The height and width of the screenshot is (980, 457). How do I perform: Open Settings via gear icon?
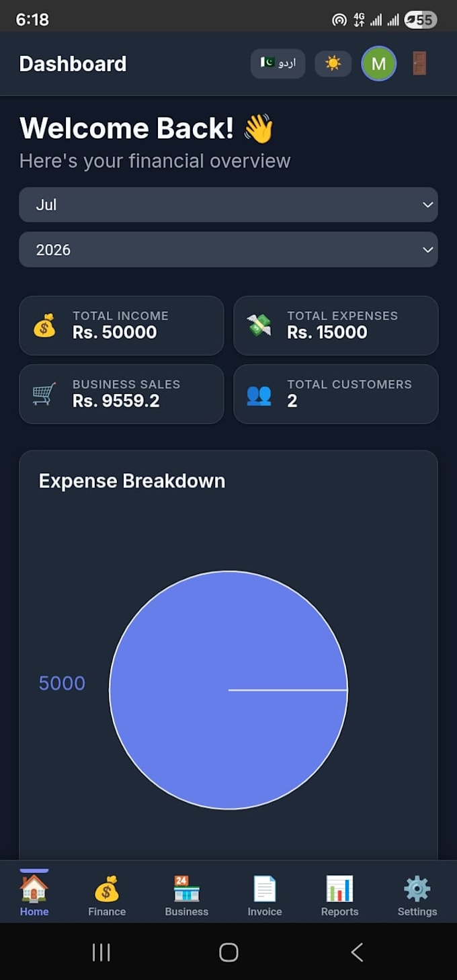(417, 889)
